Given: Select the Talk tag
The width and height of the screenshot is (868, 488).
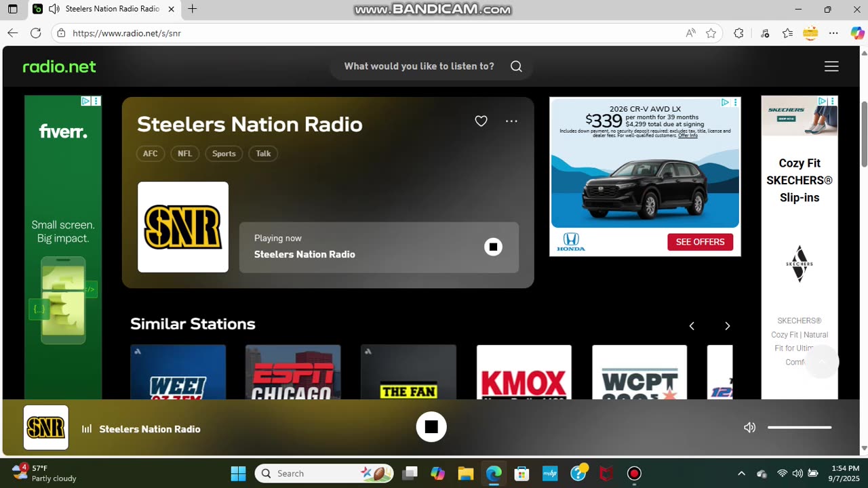Looking at the screenshot, I should (x=263, y=154).
